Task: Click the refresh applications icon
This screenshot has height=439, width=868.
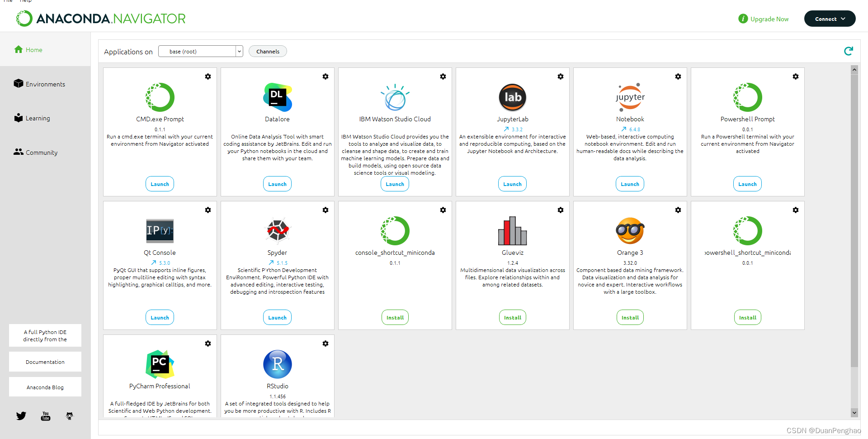Action: pyautogui.click(x=849, y=51)
